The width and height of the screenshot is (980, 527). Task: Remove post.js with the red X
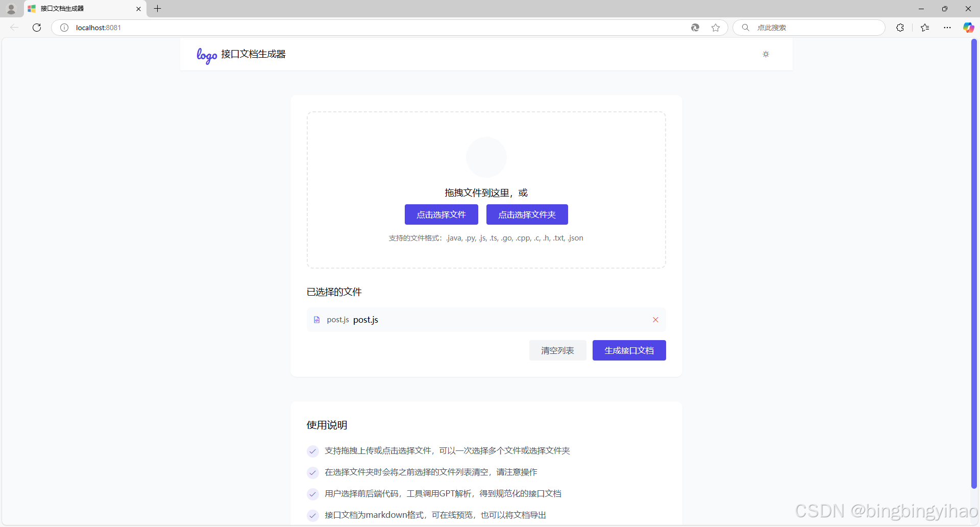coord(655,320)
